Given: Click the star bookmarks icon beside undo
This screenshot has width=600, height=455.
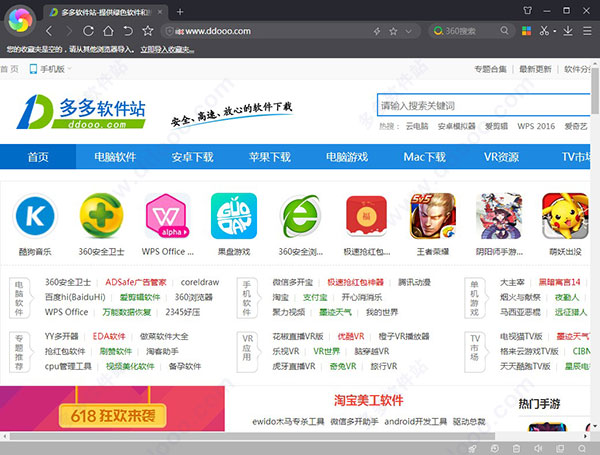Looking at the screenshot, I should click(148, 31).
